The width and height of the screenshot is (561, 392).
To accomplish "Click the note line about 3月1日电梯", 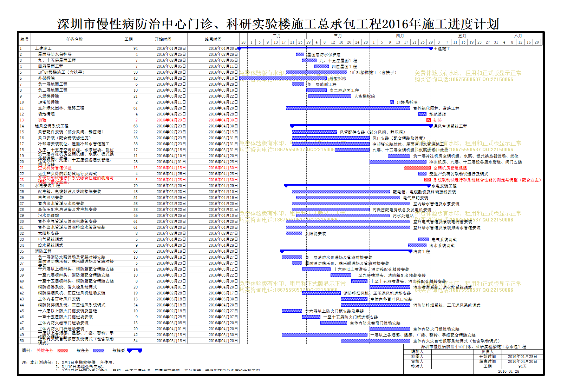I will [85, 362].
